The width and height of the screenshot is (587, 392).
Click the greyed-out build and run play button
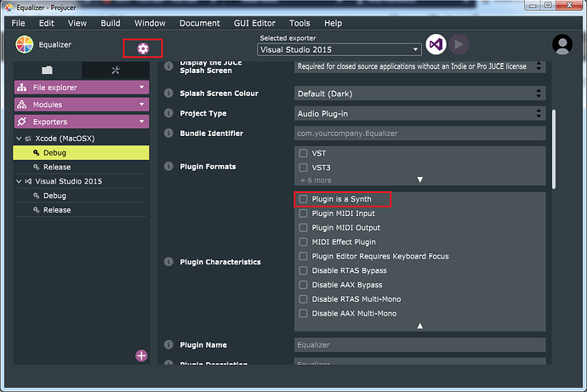coord(459,44)
